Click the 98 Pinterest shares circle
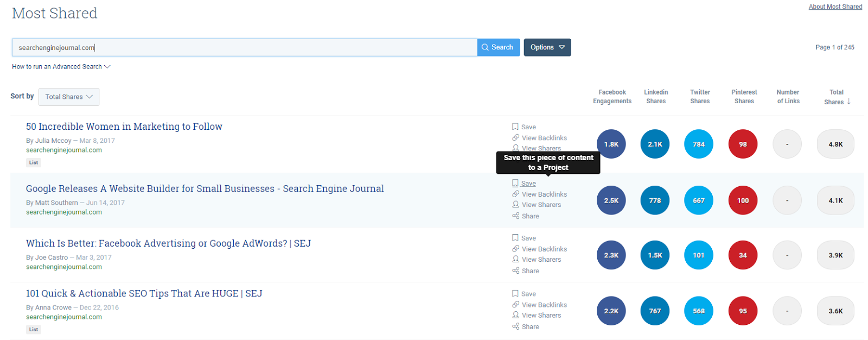Image resolution: width=868 pixels, height=340 pixels. coord(743,144)
